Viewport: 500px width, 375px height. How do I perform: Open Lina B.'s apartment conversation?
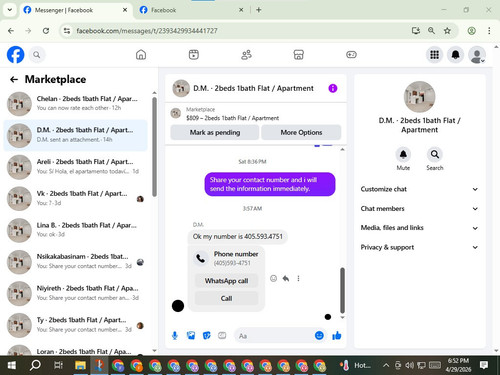tap(75, 230)
